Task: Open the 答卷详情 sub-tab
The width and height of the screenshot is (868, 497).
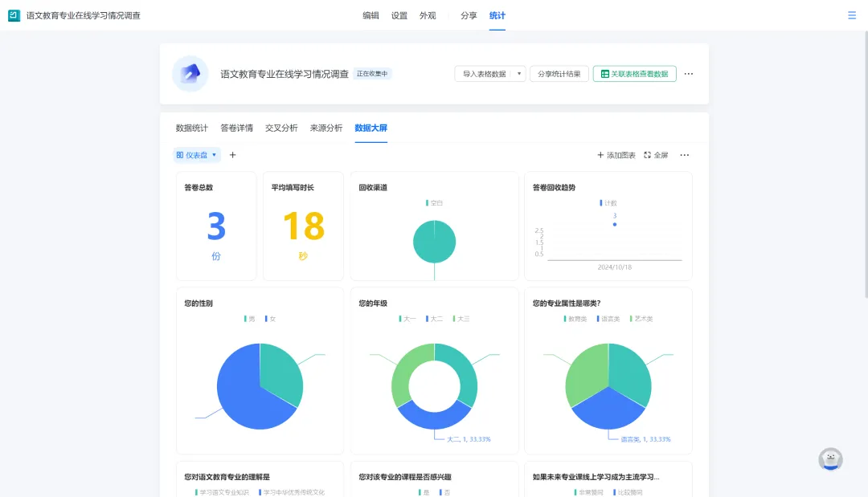Action: (x=236, y=128)
